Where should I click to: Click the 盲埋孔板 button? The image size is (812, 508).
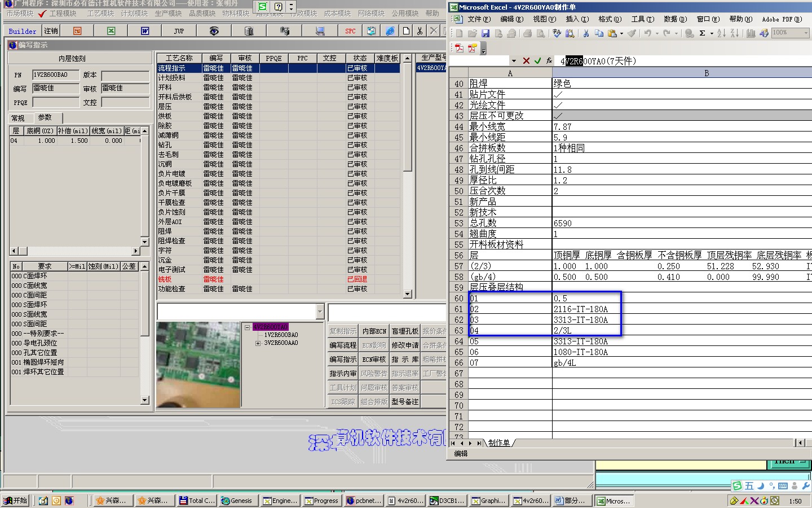coord(405,331)
